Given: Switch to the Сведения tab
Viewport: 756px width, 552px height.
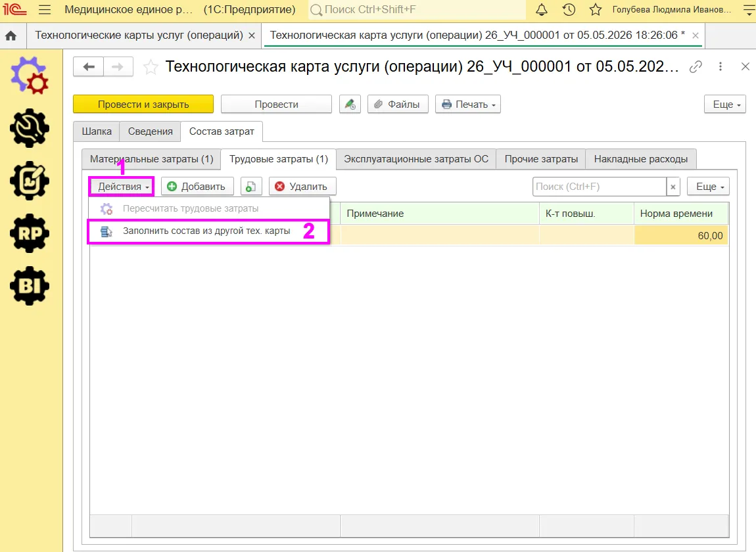Looking at the screenshot, I should click(151, 131).
